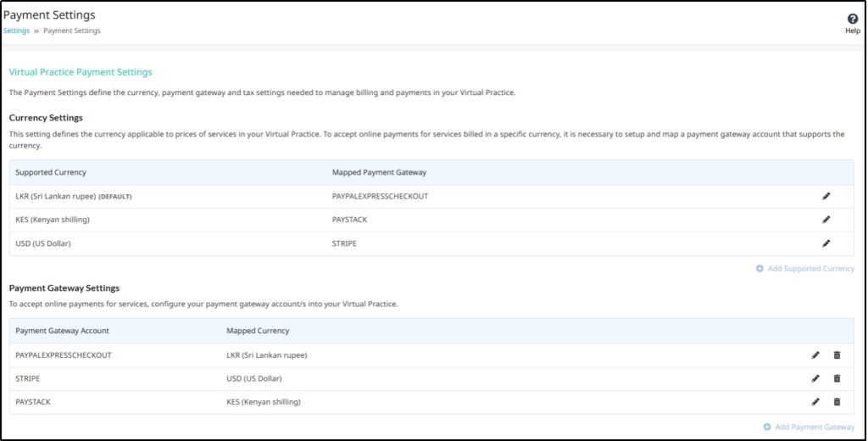868x441 pixels.
Task: Open the Help question mark icon
Action: pos(853,19)
